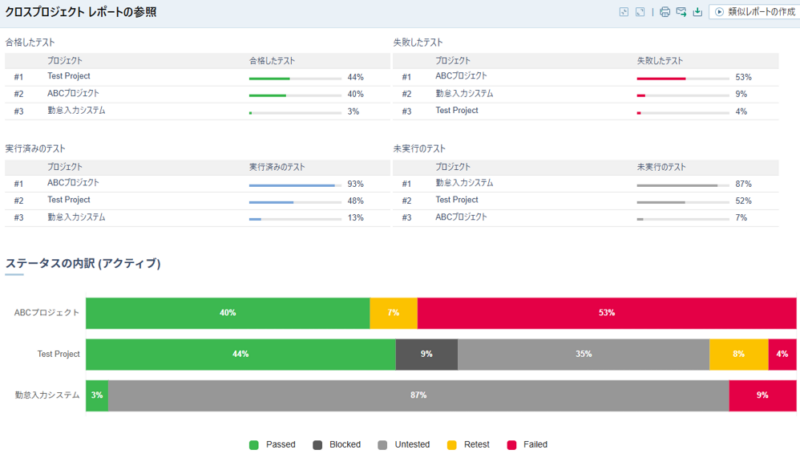Open ABCプロジェクト in 失敗したテスト table
Viewport: 800px width, 458px height.
click(x=461, y=76)
